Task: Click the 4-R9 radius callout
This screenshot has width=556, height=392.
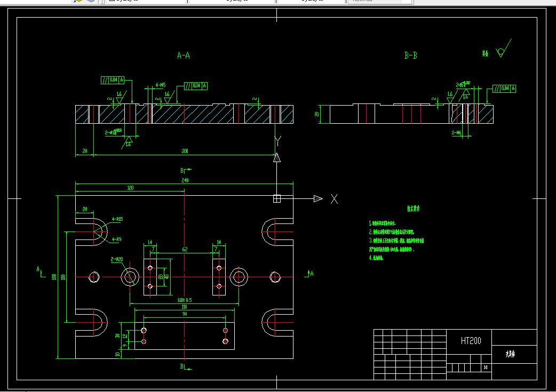Action: (x=117, y=239)
